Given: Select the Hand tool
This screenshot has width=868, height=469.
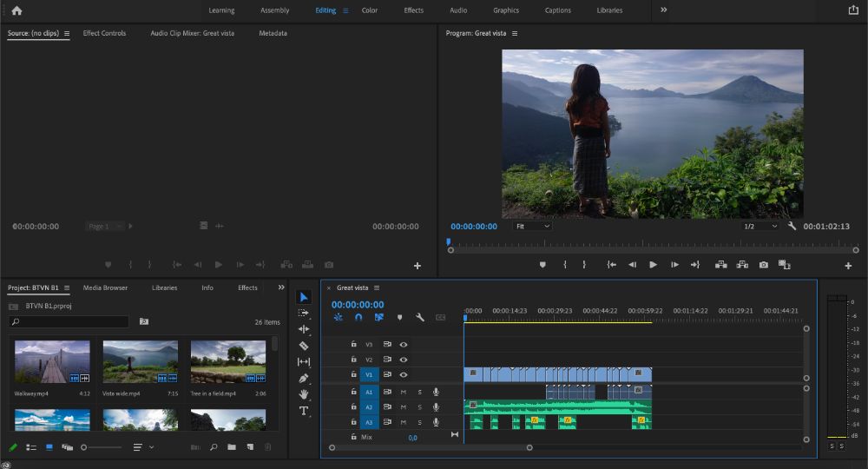Looking at the screenshot, I should click(303, 394).
